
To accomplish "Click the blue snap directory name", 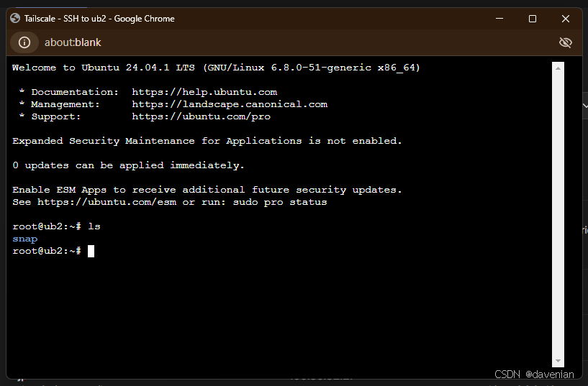I will point(24,239).
